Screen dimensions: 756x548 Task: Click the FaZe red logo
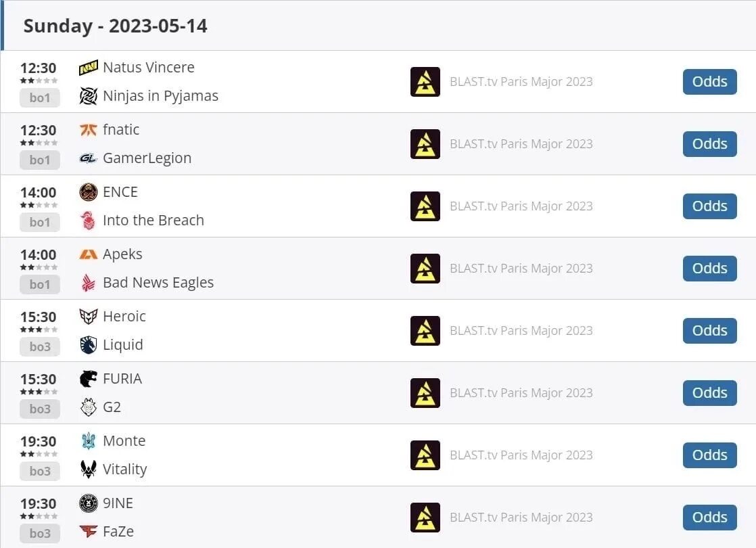tap(88, 532)
